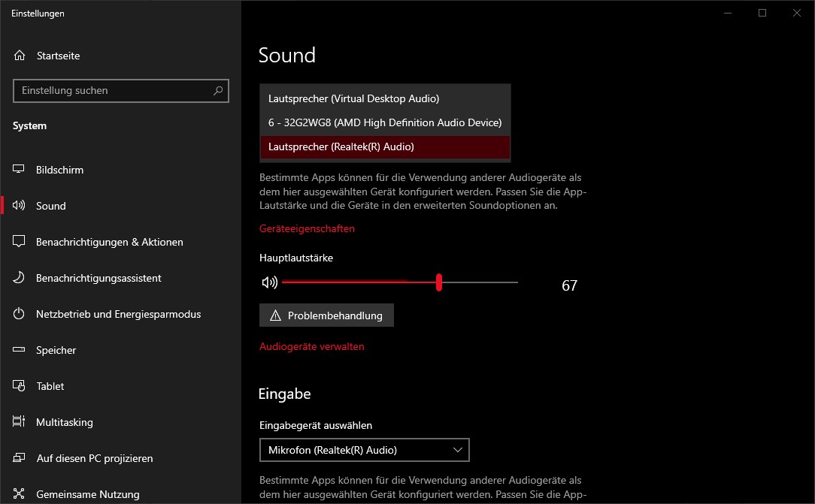This screenshot has width=815, height=504.
Task: Click the Tablet icon in sidebar
Action: click(x=20, y=386)
